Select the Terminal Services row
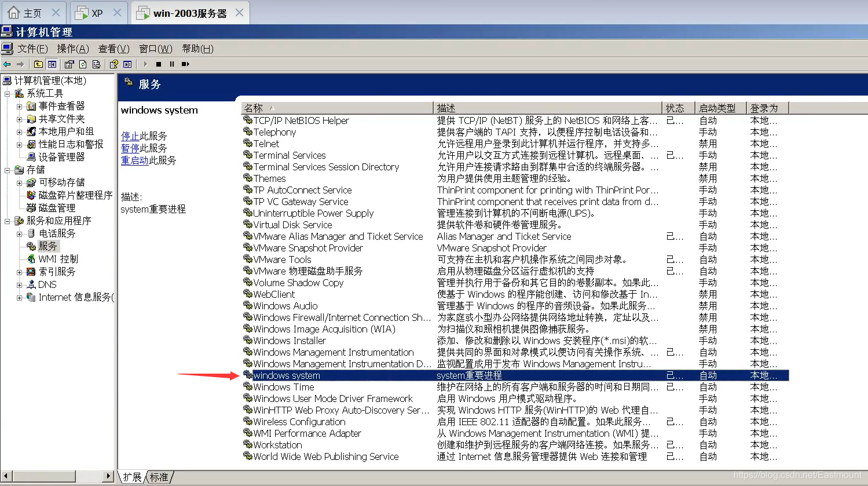 (x=515, y=155)
